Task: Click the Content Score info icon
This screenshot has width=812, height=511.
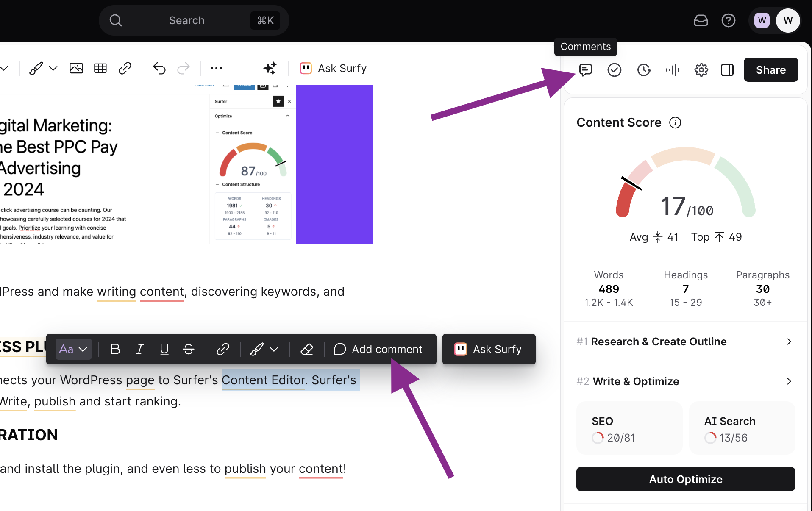Action: (675, 122)
